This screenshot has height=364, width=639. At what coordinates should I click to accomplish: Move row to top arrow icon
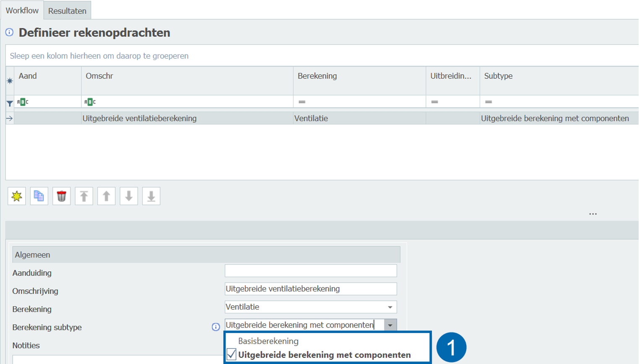coord(84,196)
